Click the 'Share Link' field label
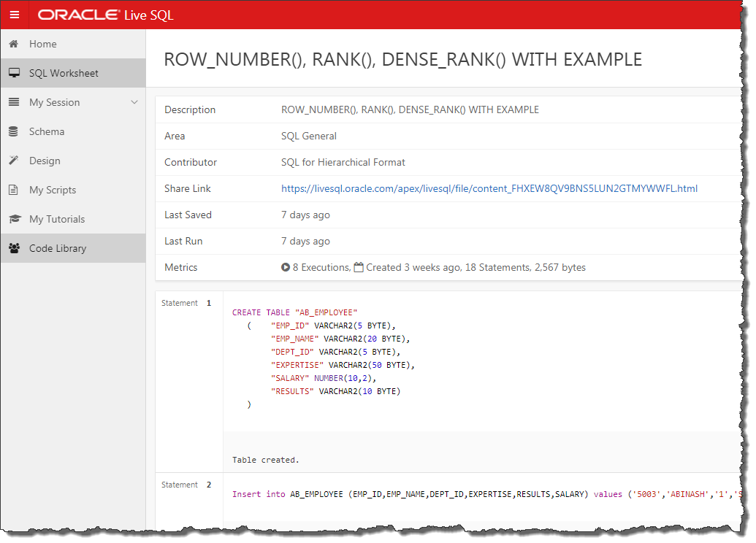756x543 pixels. click(x=188, y=188)
